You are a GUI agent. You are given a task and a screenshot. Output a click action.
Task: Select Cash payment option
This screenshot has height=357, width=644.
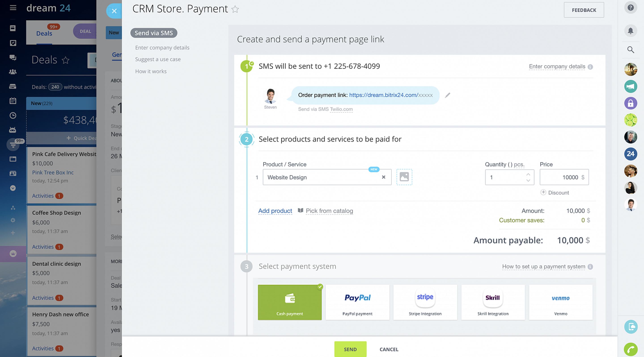click(290, 302)
